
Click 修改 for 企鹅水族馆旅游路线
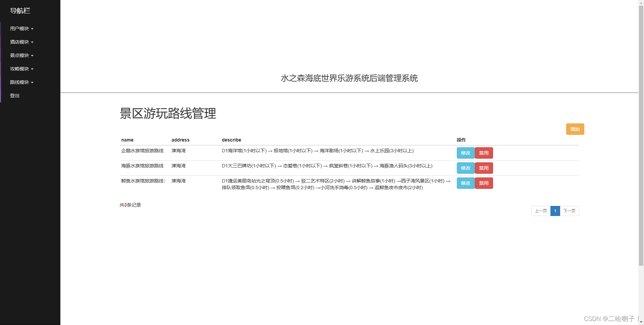coord(466,153)
